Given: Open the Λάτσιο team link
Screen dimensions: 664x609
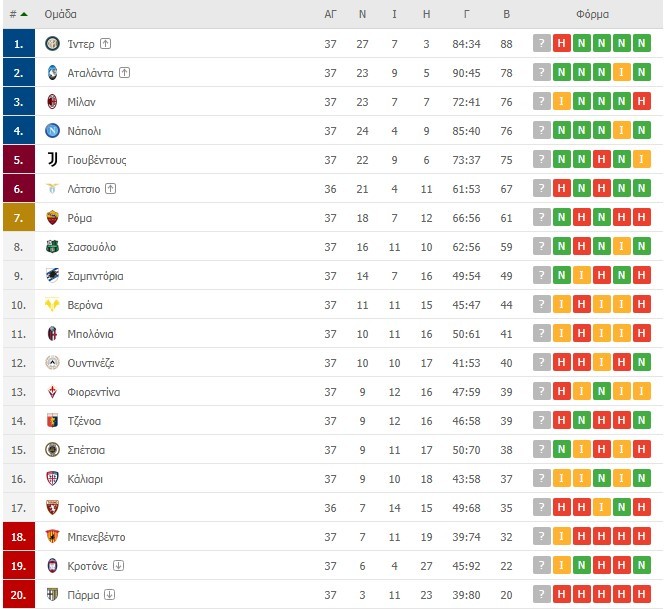Looking at the screenshot, I should click(83, 189).
